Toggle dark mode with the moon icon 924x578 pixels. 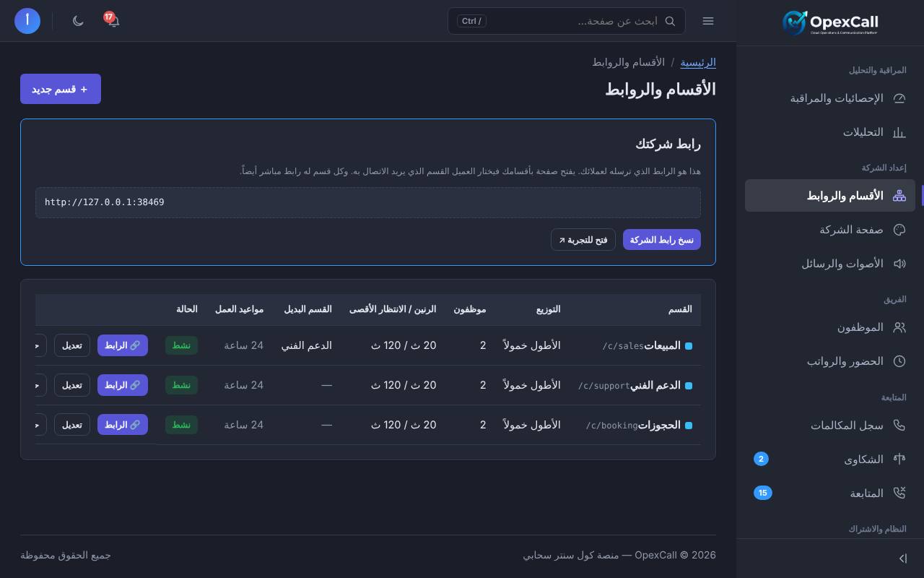[x=78, y=20]
